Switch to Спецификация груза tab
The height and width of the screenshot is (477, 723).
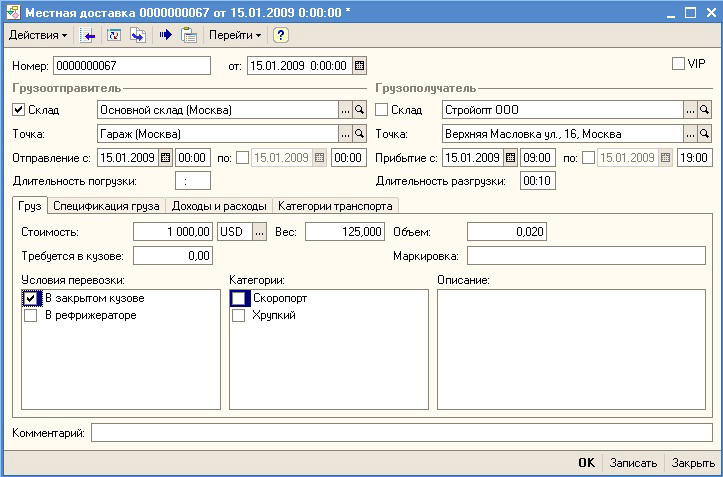(x=106, y=205)
